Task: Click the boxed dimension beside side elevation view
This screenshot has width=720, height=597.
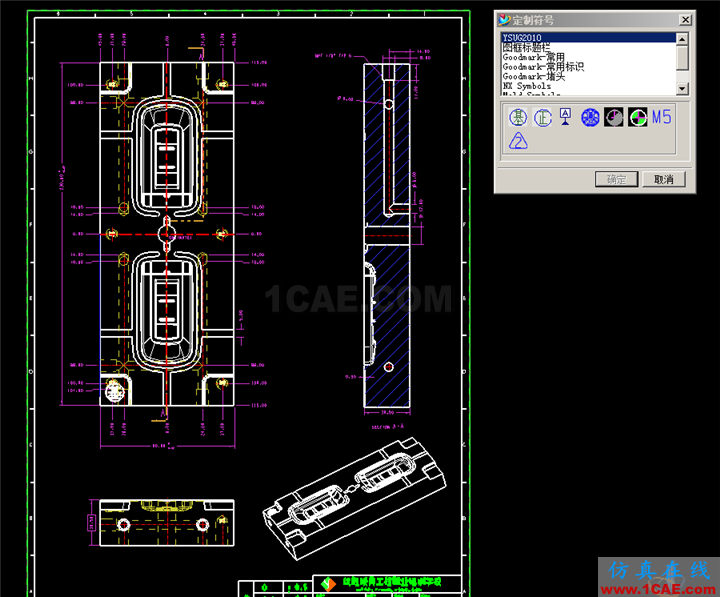Action: click(91, 523)
